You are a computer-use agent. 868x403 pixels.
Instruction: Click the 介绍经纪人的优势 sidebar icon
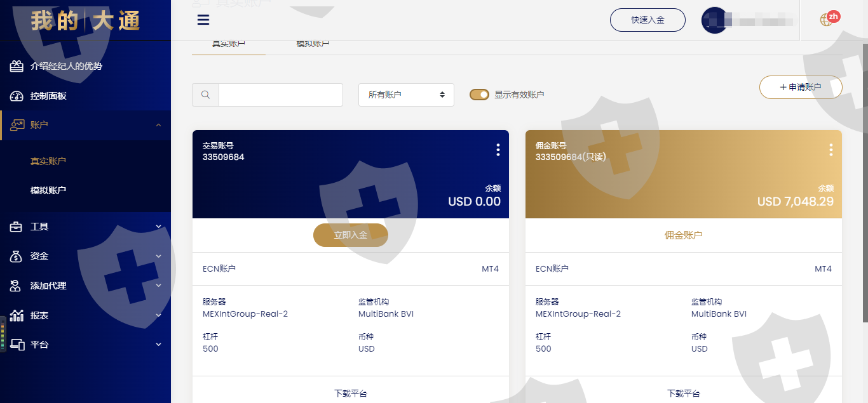[x=17, y=66]
